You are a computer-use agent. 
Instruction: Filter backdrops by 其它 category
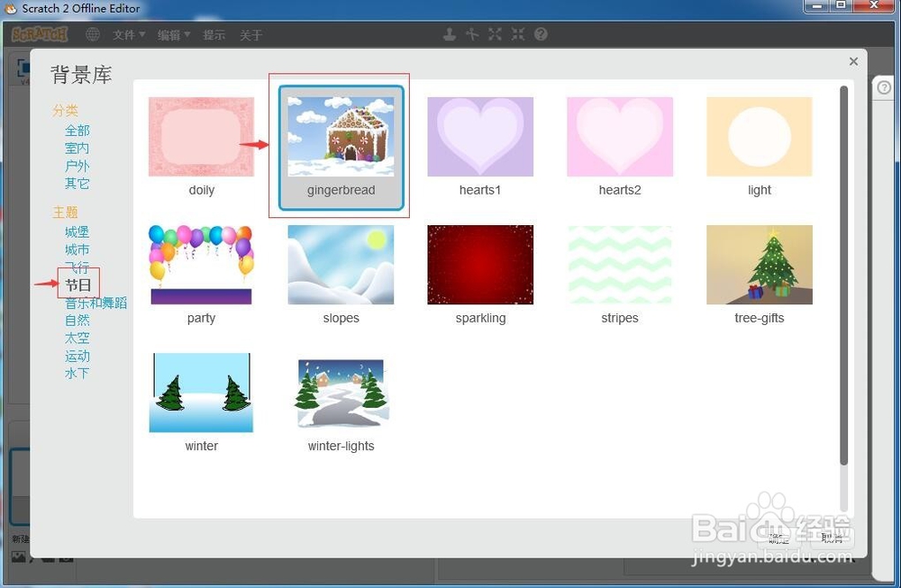point(77,183)
